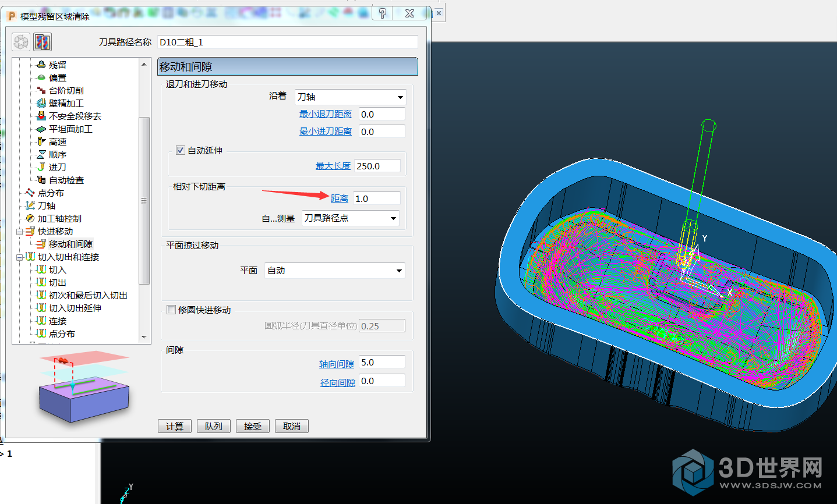Open the 切入切出延伸 page

tap(75, 308)
